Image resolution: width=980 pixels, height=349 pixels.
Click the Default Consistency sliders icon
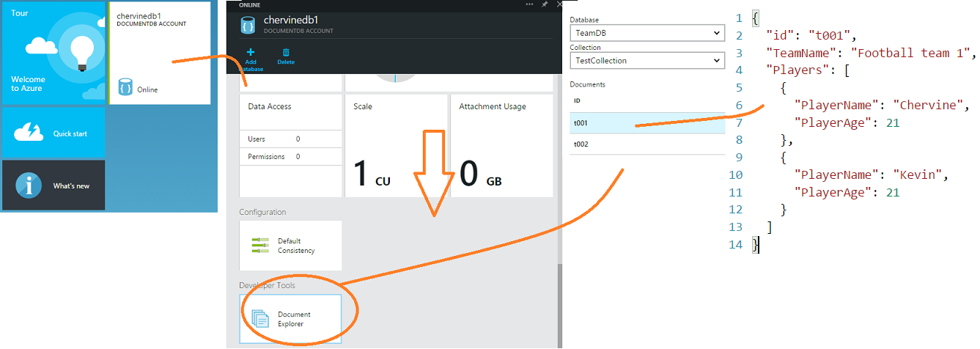pyautogui.click(x=261, y=246)
